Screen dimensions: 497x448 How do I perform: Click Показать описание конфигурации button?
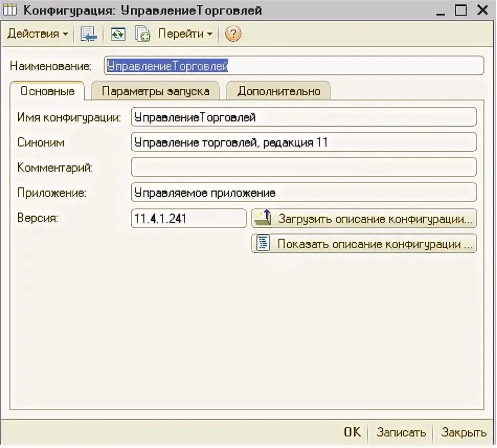pos(364,243)
